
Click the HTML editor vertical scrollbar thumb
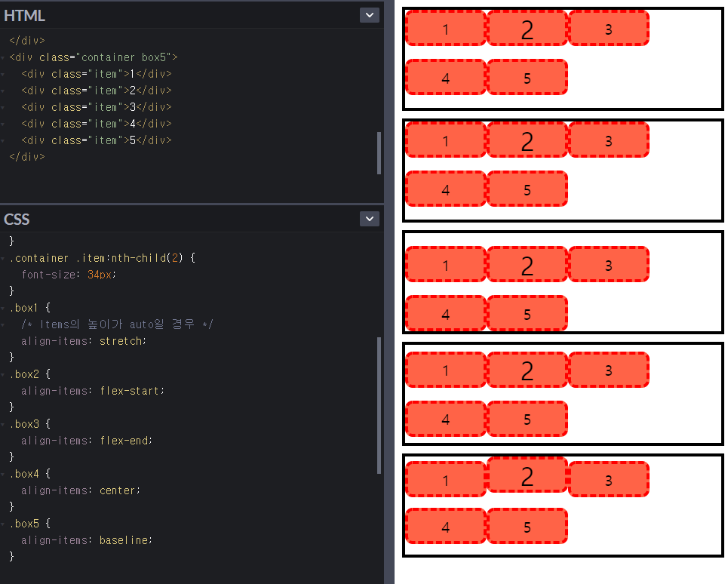pyautogui.click(x=379, y=153)
